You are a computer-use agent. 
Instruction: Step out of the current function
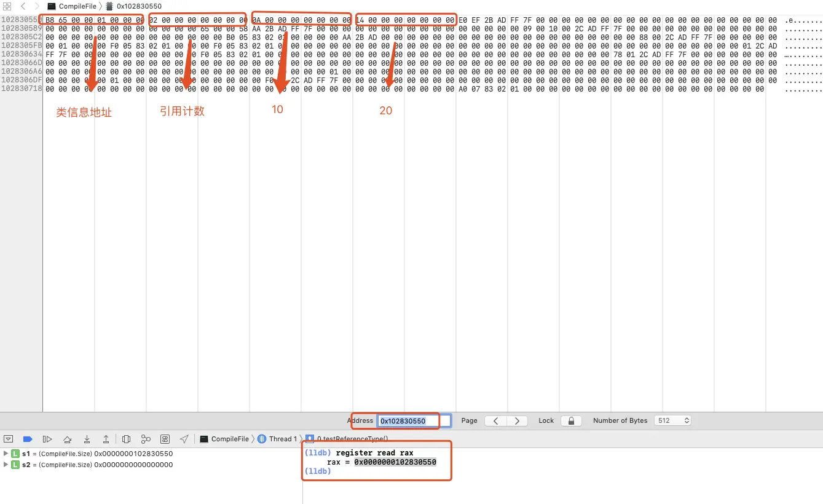tap(106, 439)
